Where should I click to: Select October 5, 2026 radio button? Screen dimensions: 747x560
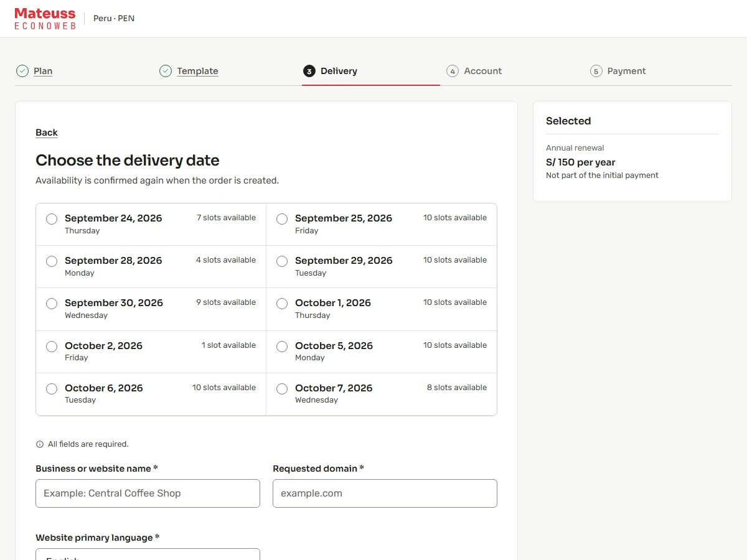tap(282, 347)
